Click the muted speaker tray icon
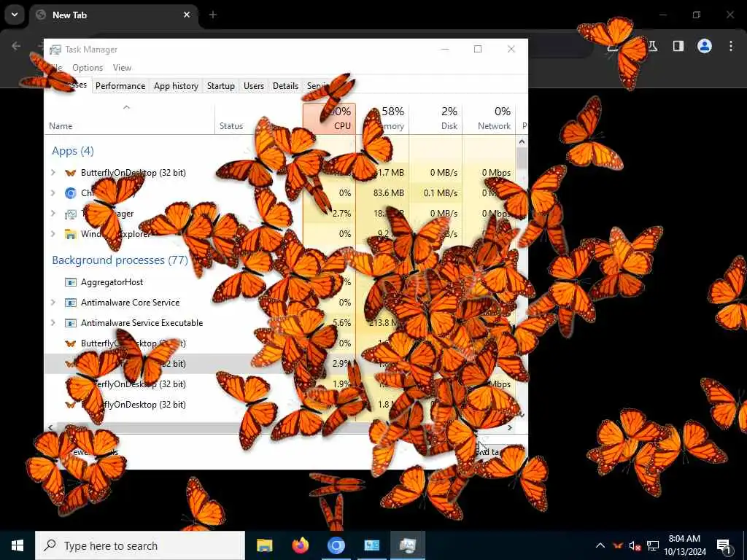This screenshot has height=560, width=747. coord(635,545)
